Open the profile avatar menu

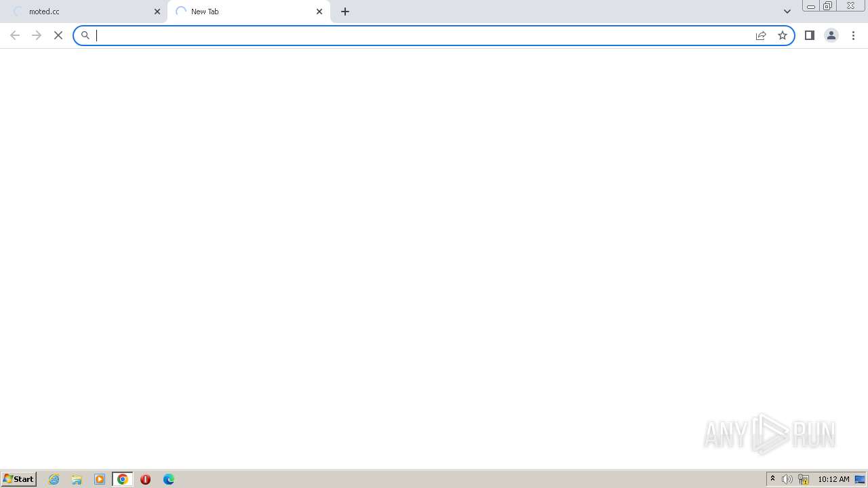tap(831, 35)
